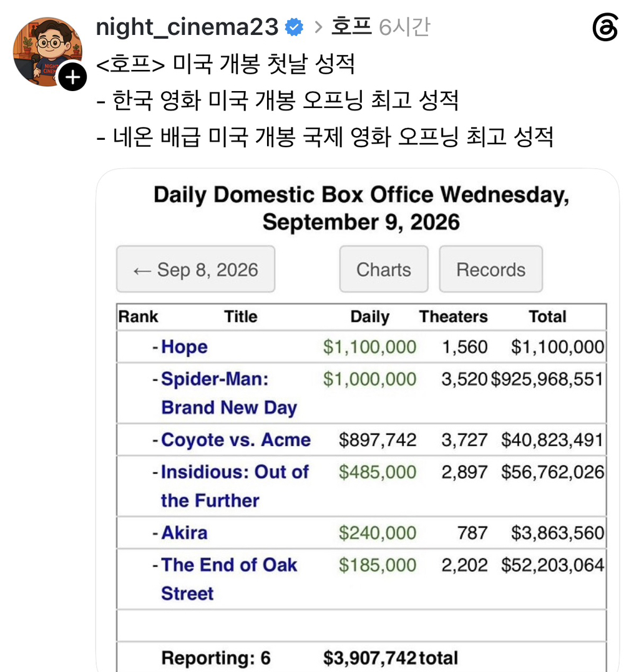The image size is (639, 672).
Task: Click the Theaters column header
Action: (454, 317)
